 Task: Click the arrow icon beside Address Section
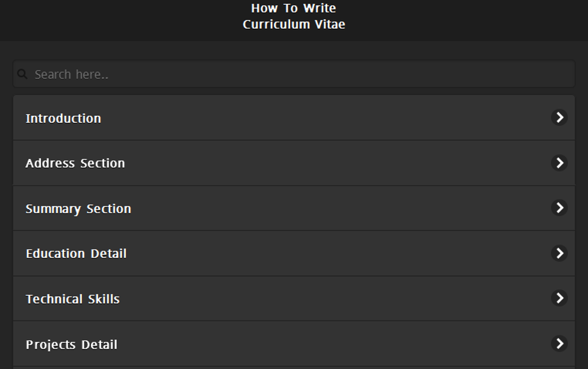click(559, 163)
